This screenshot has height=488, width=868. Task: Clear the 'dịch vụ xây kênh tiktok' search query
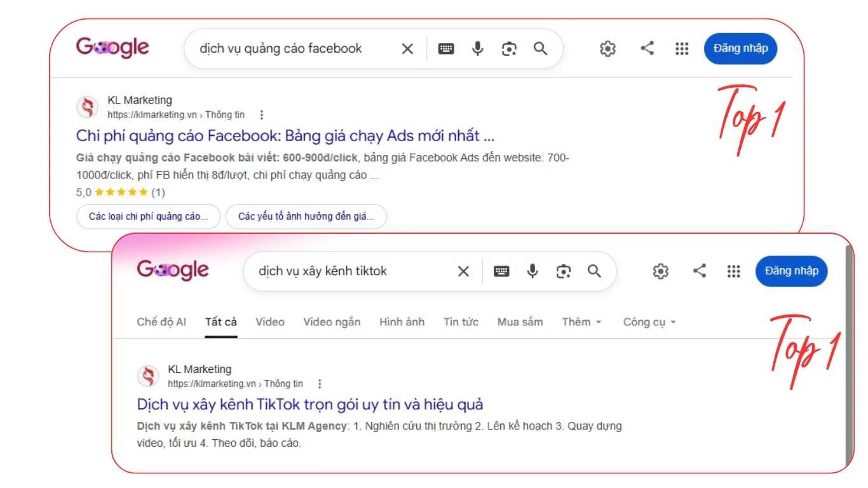pyautogui.click(x=463, y=271)
